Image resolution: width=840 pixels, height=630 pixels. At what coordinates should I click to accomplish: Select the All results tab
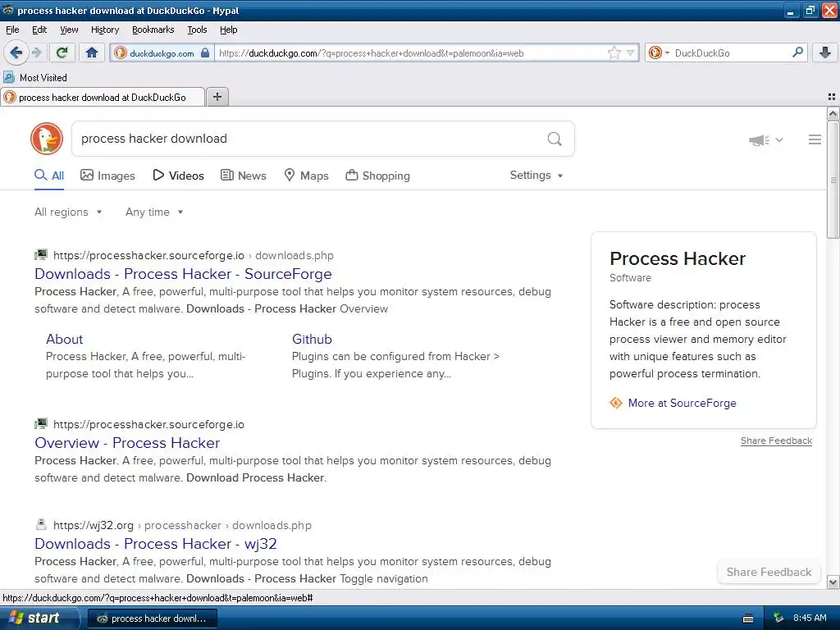point(49,176)
